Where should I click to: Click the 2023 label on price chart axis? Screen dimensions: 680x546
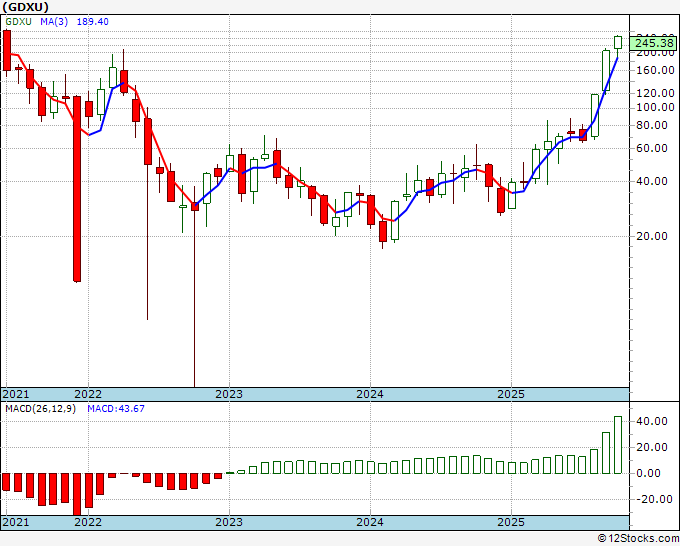click(229, 394)
